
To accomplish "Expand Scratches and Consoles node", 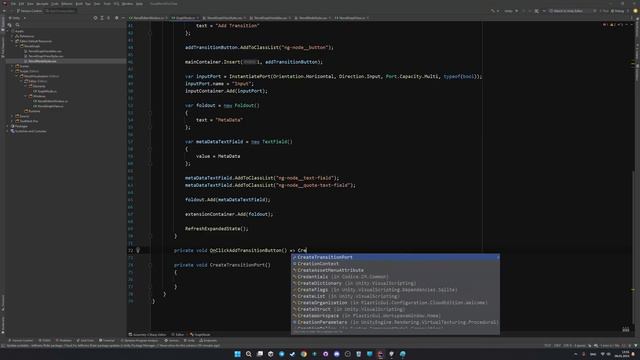I will (x=8, y=131).
